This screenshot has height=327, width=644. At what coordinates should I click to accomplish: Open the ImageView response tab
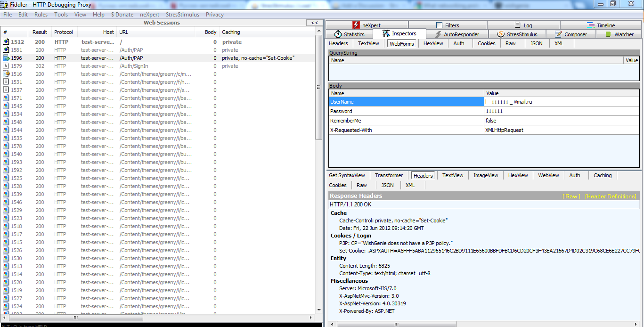coord(486,175)
